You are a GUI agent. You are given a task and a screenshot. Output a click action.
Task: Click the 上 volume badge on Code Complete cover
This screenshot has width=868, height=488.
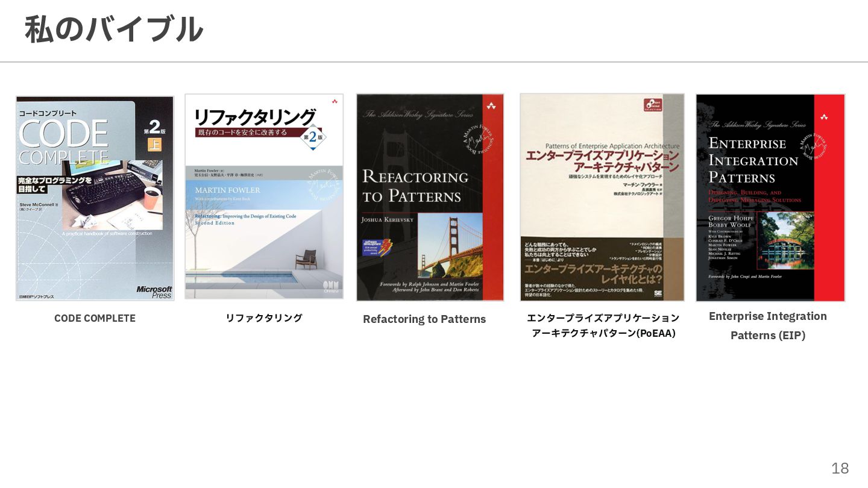pos(155,145)
